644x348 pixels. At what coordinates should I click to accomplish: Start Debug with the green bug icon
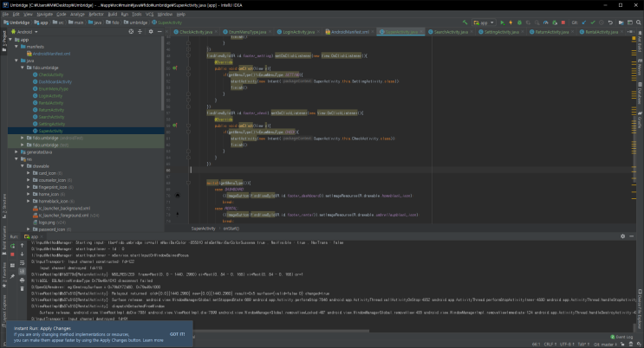(519, 23)
